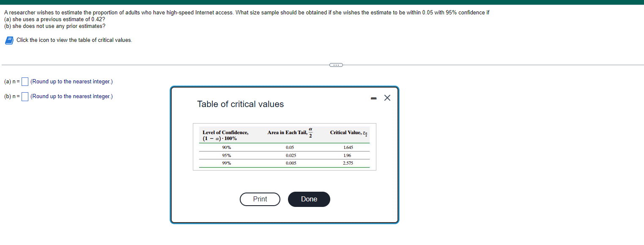Screen dimensions: 644x245
Task: Minimize the critical values popup
Action: (373, 99)
